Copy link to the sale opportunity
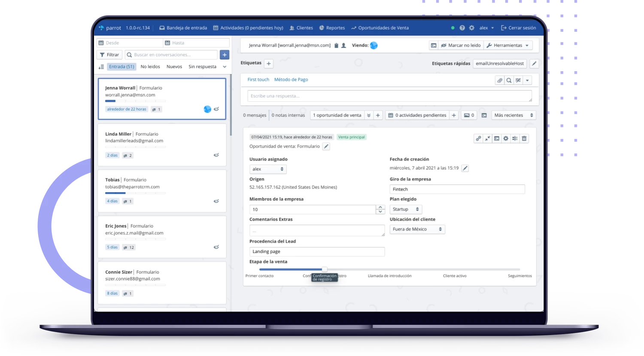 pyautogui.click(x=478, y=139)
